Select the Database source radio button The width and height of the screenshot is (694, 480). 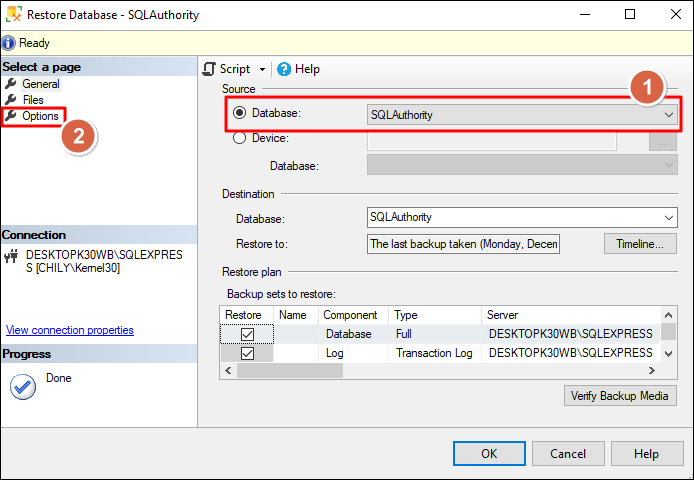point(239,113)
